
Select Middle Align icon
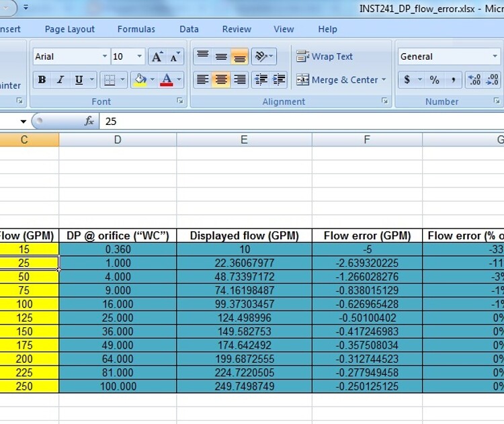coord(221,56)
